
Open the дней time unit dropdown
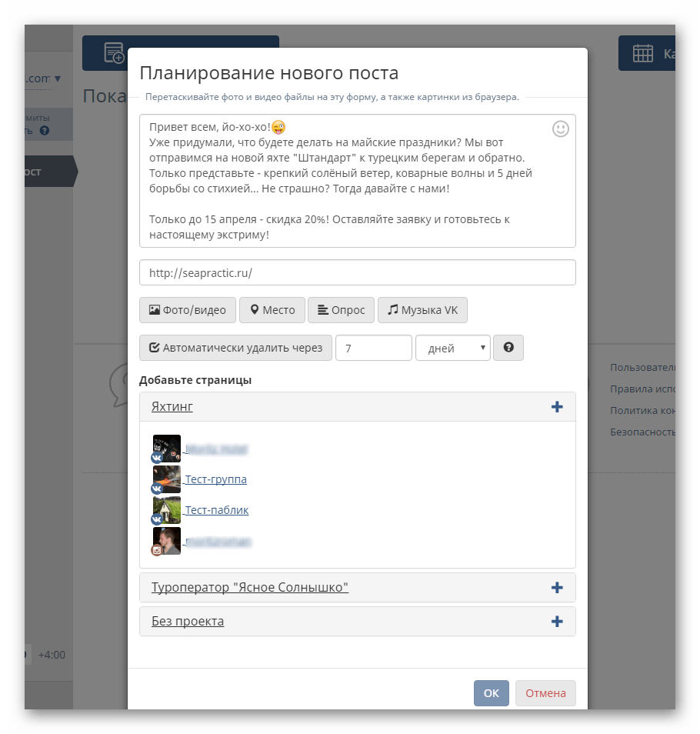coord(453,347)
